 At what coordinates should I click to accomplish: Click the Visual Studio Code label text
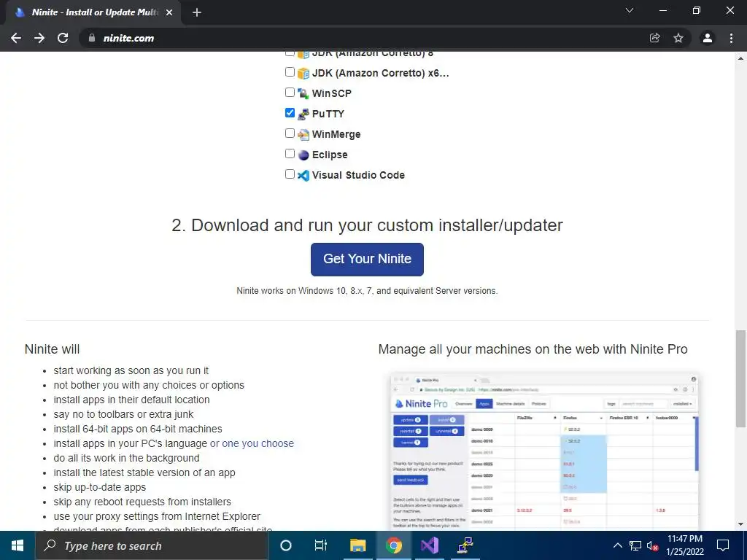point(358,175)
